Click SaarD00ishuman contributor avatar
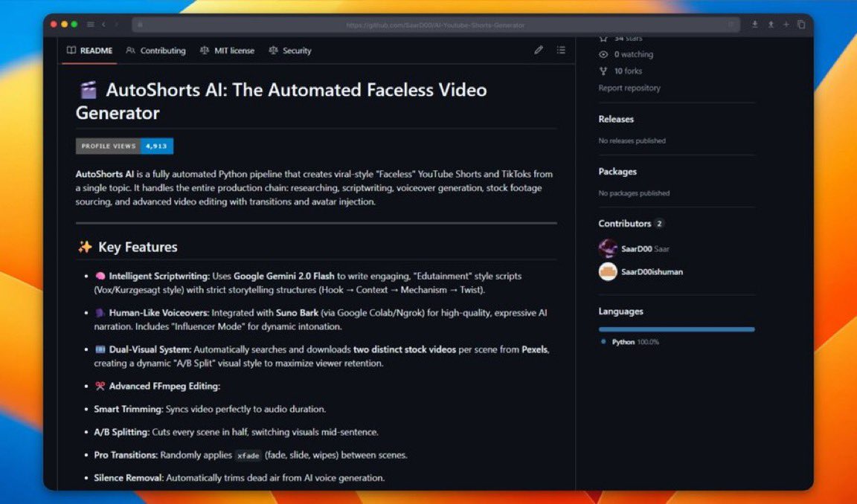857x504 pixels. pyautogui.click(x=608, y=271)
